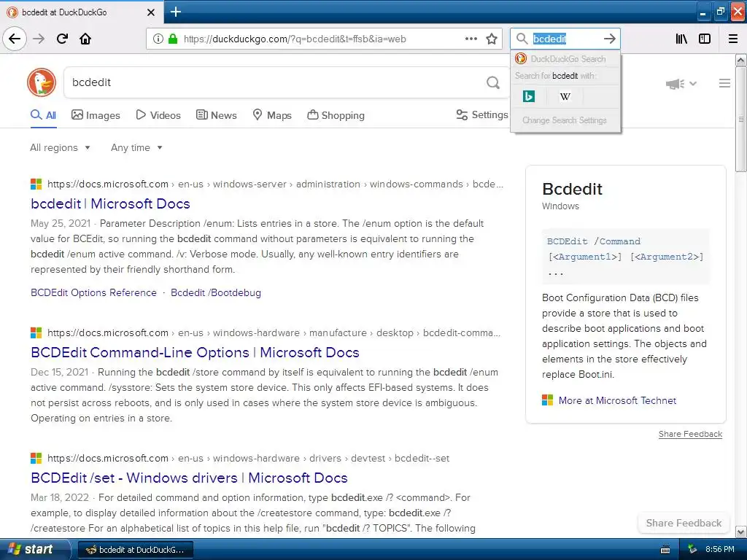Submit search with the go arrow
The height and width of the screenshot is (560, 747).
tap(610, 39)
